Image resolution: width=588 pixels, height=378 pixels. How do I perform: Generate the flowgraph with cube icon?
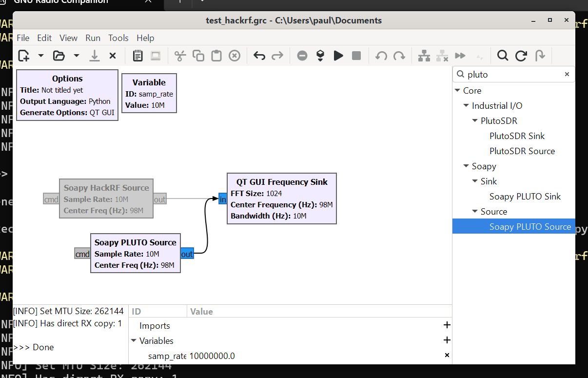coord(320,56)
